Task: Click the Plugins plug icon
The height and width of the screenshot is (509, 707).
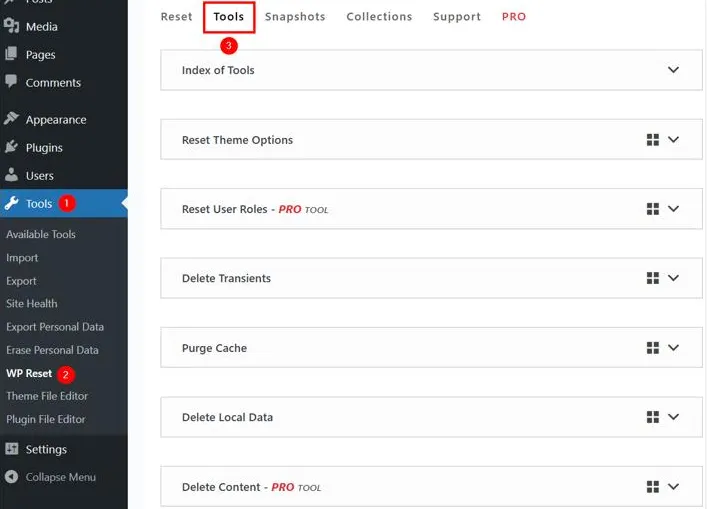Action: point(11,147)
